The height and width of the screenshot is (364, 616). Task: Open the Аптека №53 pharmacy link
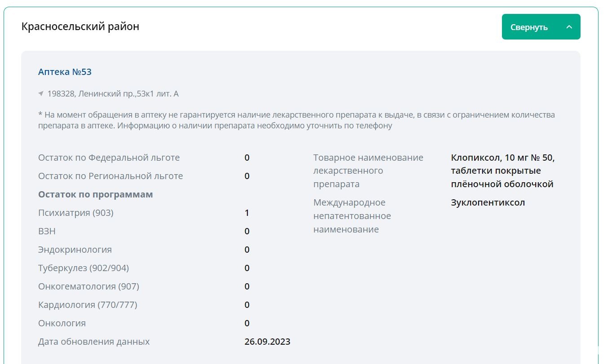pyautogui.click(x=65, y=72)
